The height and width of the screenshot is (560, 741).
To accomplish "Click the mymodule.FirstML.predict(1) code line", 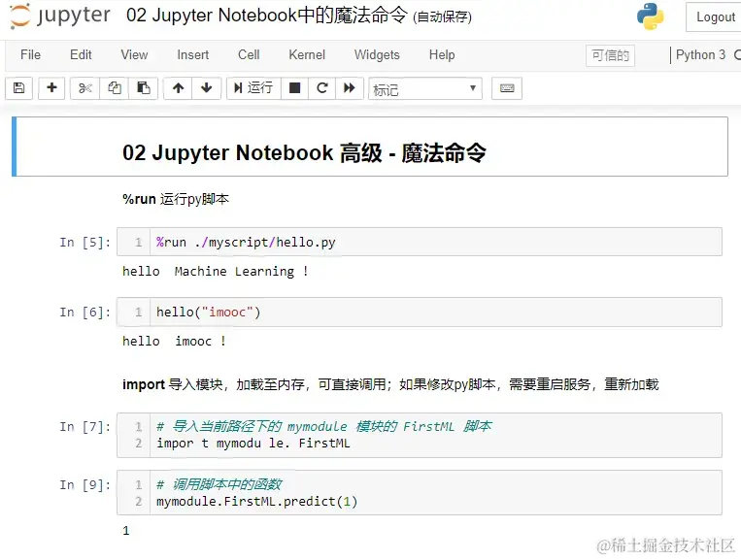I will coord(256,502).
